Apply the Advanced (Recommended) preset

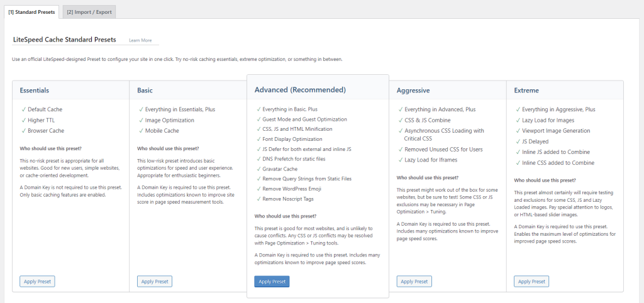point(272,282)
